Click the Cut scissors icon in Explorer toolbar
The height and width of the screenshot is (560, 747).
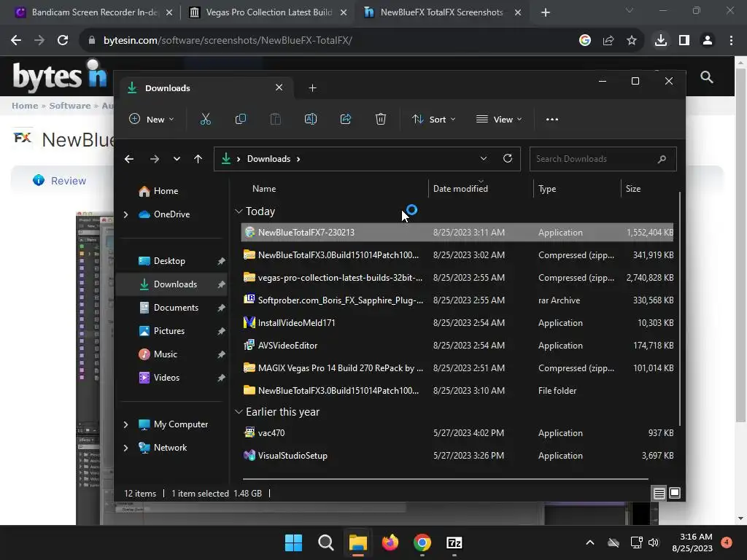tap(205, 119)
